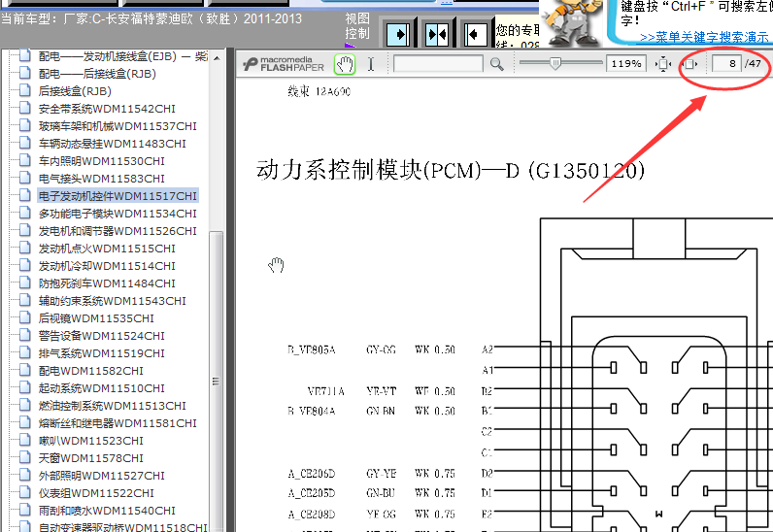Screen dimensions: 773x532
Task: Click page icon beside 仪表组WDM11522CHI
Action: click(x=24, y=492)
